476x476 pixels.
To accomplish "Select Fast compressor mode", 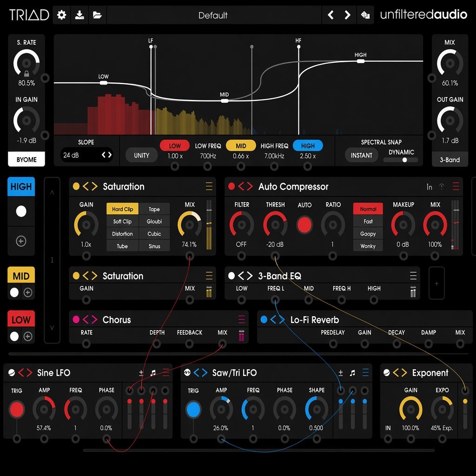I will point(368,221).
